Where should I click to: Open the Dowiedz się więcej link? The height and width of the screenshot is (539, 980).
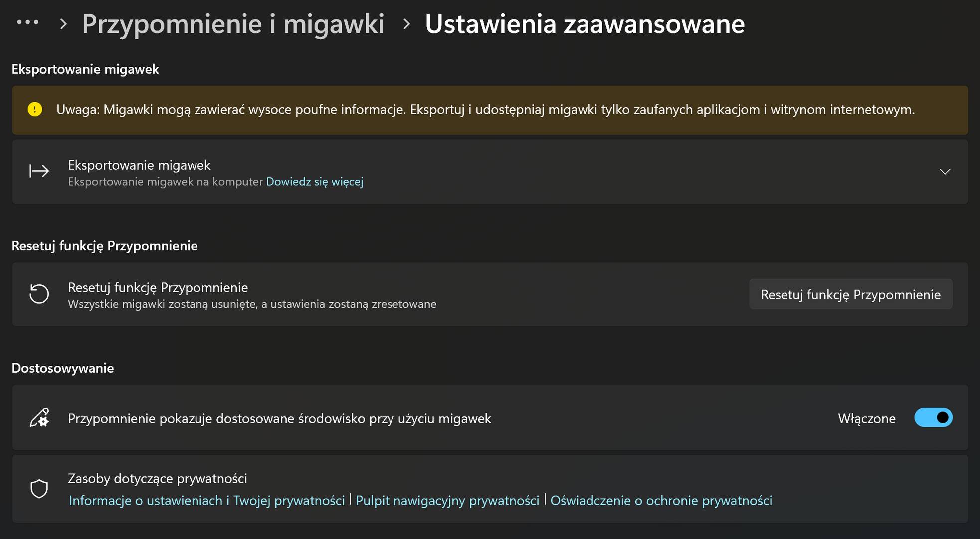[314, 182]
